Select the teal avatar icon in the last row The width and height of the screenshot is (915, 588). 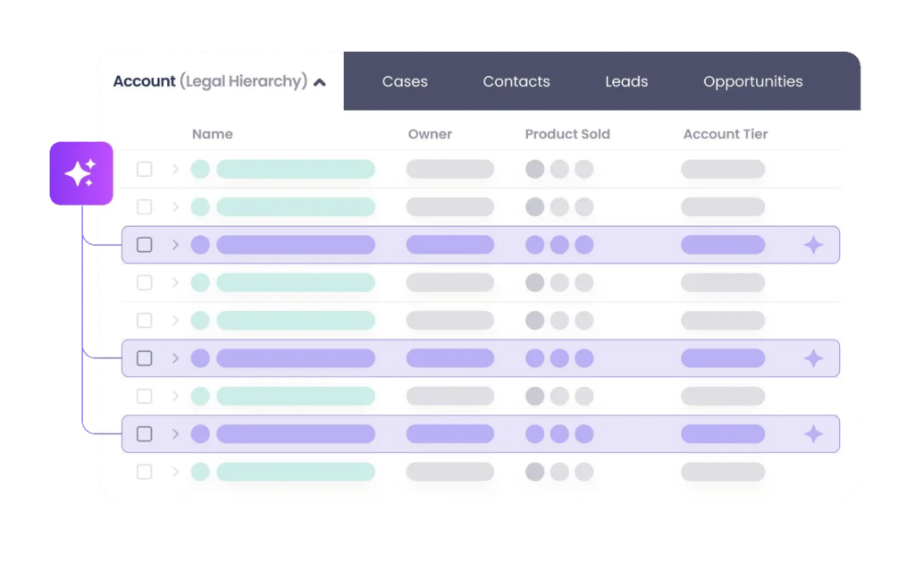(199, 472)
